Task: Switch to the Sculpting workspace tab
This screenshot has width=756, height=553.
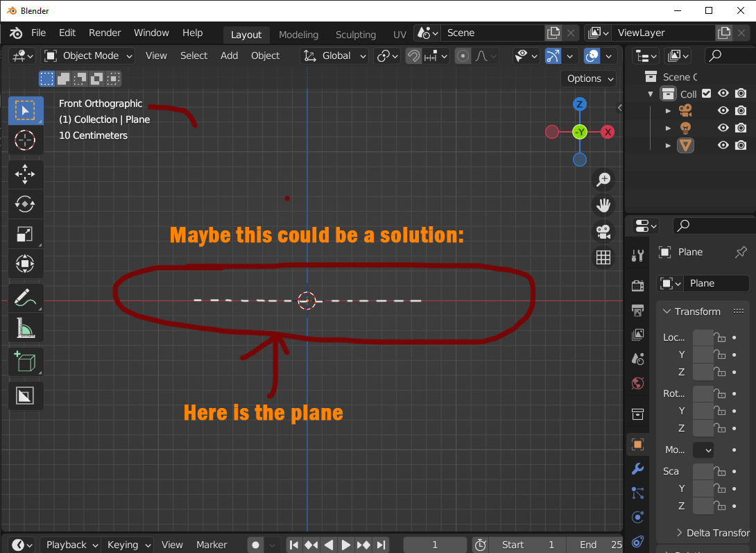Action: (x=356, y=35)
